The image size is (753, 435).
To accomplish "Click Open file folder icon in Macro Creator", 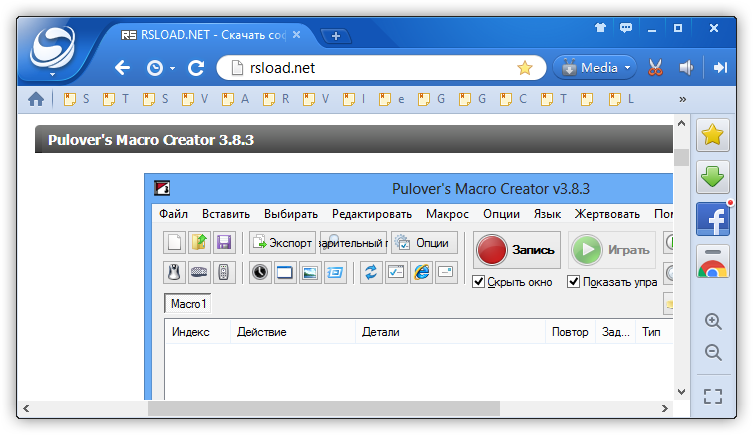I will click(199, 242).
